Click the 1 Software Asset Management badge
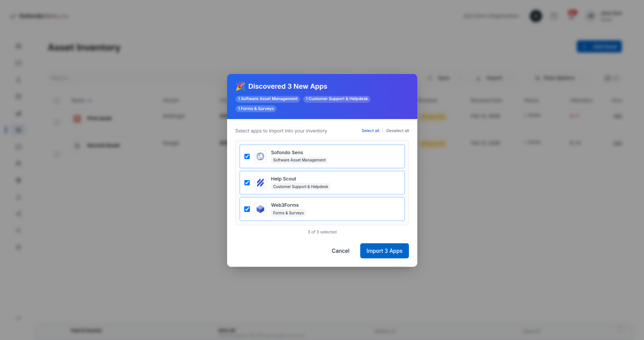The image size is (644, 340). [268, 99]
